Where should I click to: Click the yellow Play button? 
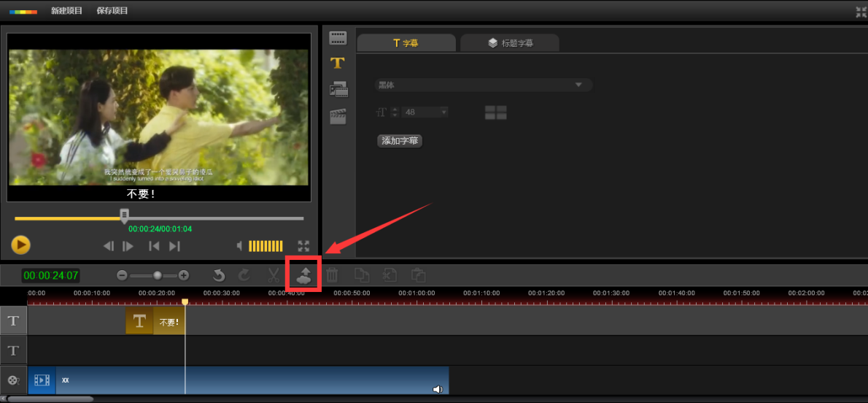point(20,245)
